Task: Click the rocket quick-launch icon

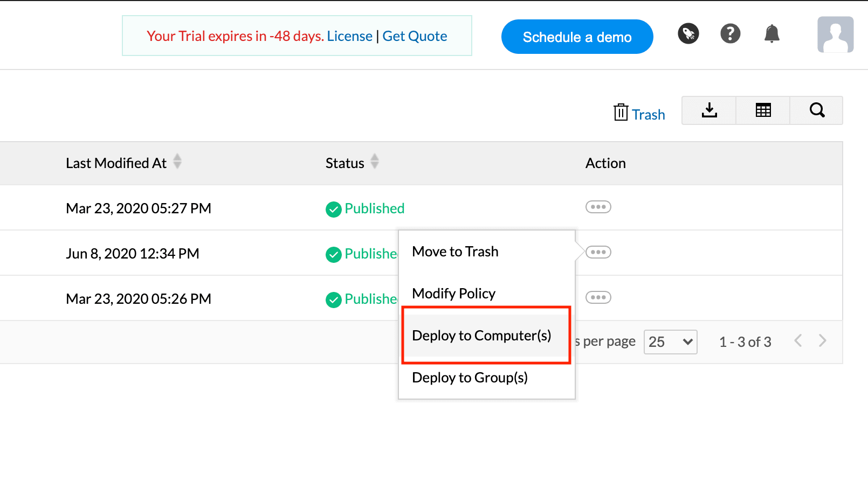Action: click(x=688, y=34)
